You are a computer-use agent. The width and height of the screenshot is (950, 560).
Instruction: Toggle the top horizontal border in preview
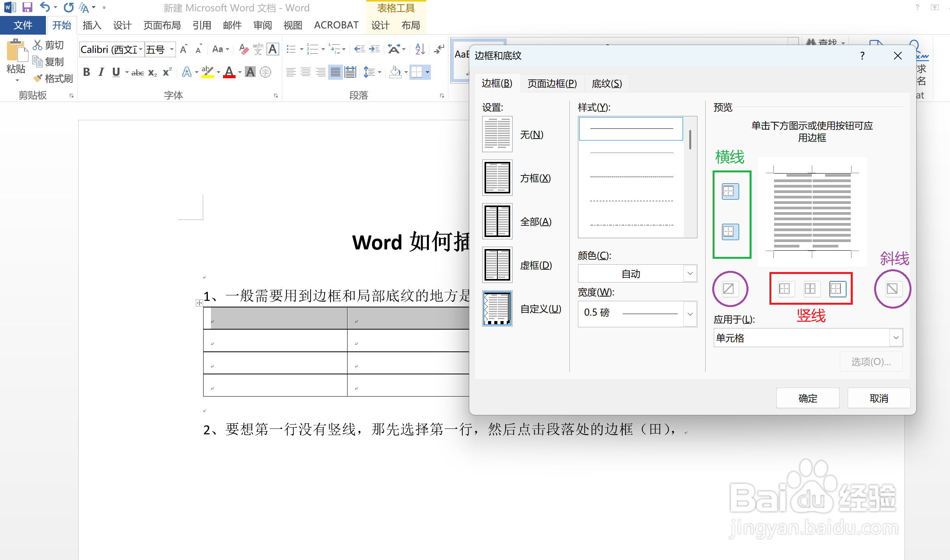pos(731,191)
